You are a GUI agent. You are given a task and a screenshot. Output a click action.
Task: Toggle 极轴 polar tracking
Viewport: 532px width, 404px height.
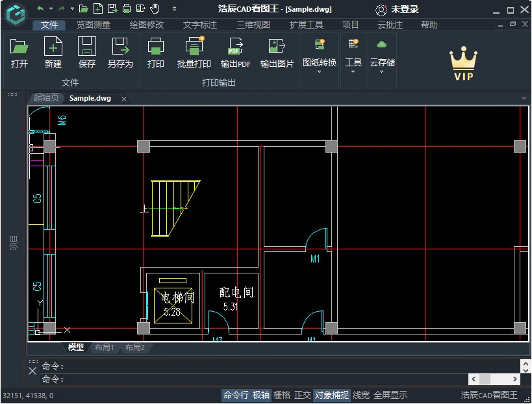[x=261, y=395]
